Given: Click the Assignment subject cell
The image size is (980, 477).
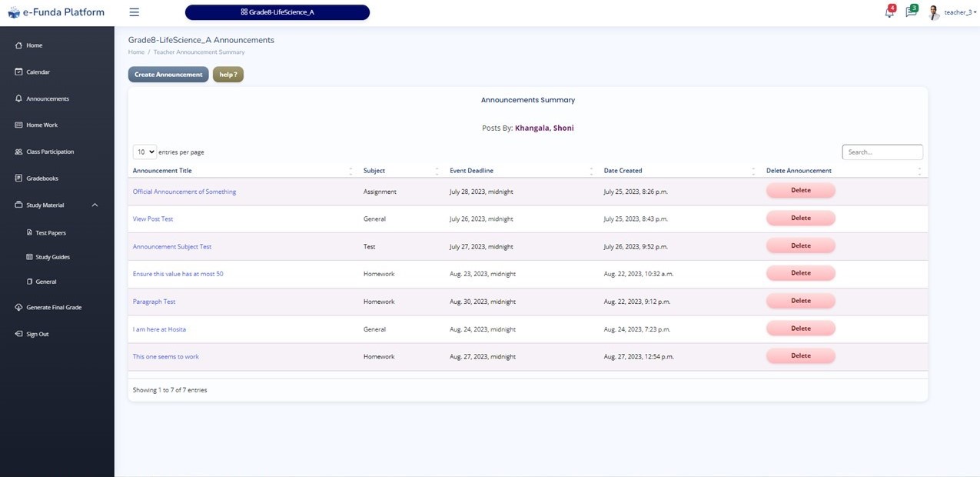Looking at the screenshot, I should pyautogui.click(x=380, y=192).
